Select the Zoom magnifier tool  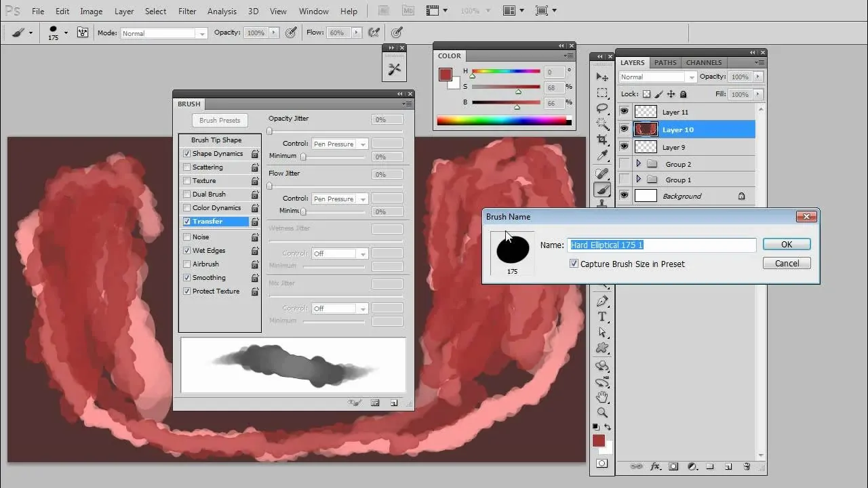(602, 413)
